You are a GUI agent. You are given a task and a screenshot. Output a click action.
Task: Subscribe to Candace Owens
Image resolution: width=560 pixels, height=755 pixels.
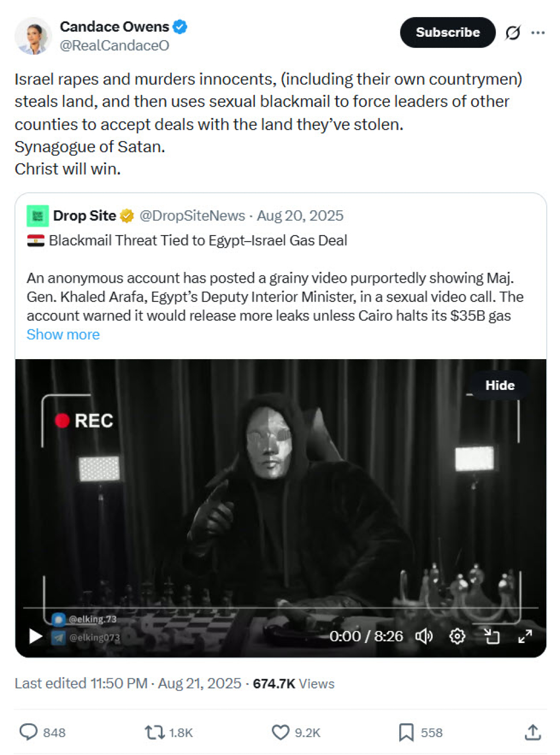click(447, 32)
